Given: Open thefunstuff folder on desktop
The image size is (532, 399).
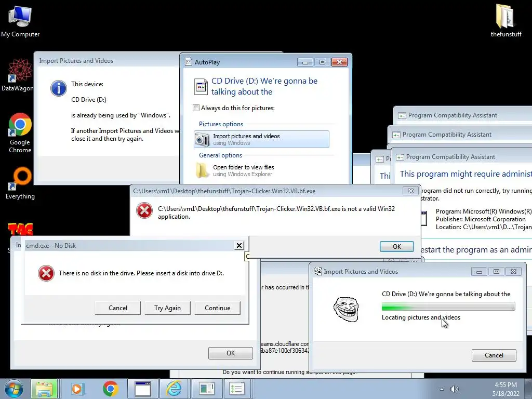Looking at the screenshot, I should pyautogui.click(x=506, y=20).
